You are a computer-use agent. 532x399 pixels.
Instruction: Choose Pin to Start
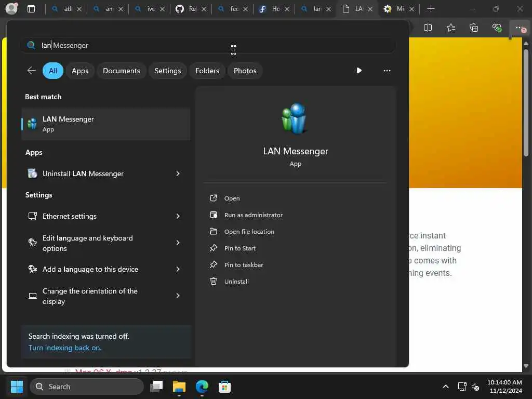[240, 248]
